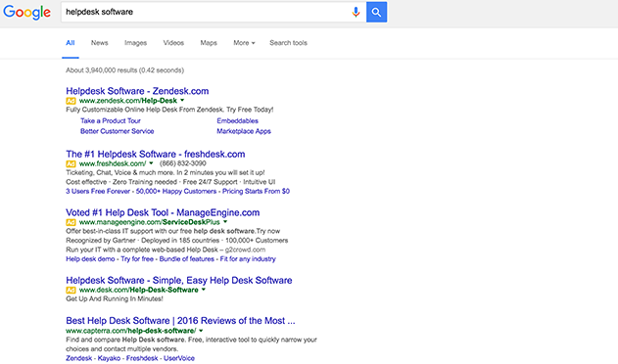Viewport: 618px width, 364px height.
Task: Expand the arrow next to zendesk.com/Help-Desk URL
Action: pyautogui.click(x=182, y=101)
